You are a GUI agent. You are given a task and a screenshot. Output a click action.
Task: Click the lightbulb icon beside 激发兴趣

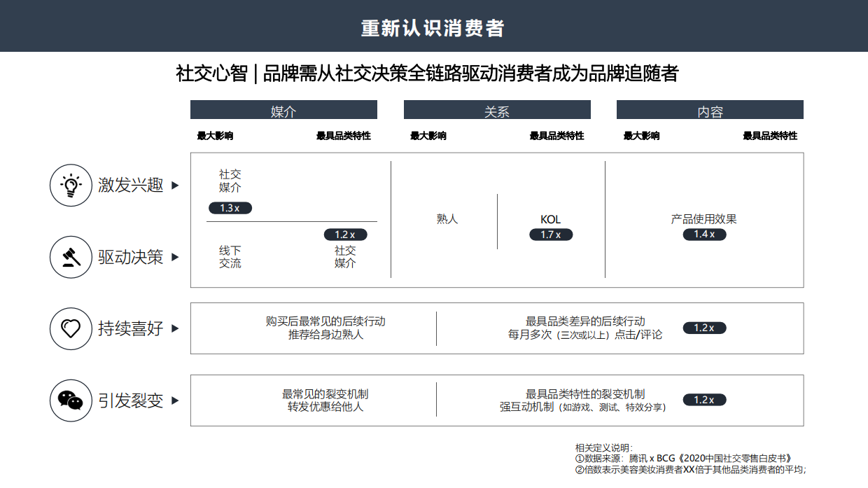(70, 185)
